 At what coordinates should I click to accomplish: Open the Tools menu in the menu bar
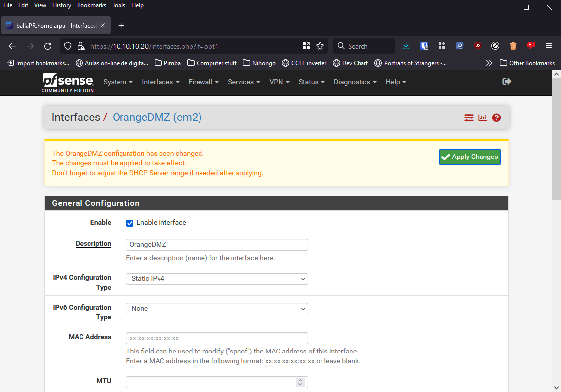point(119,5)
